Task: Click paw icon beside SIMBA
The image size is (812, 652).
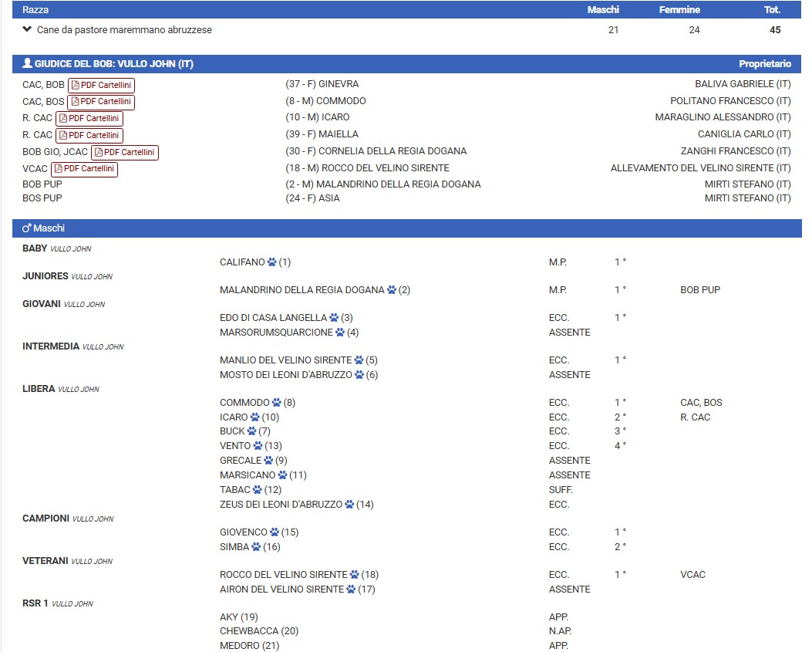Action: [256, 547]
